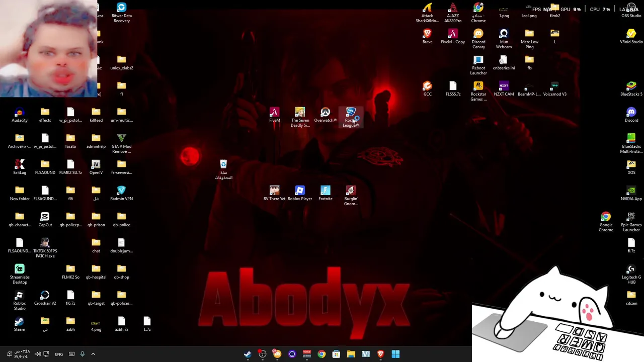The height and width of the screenshot is (362, 644).
Task: Select the Merc Low Ping folder
Action: (529, 39)
